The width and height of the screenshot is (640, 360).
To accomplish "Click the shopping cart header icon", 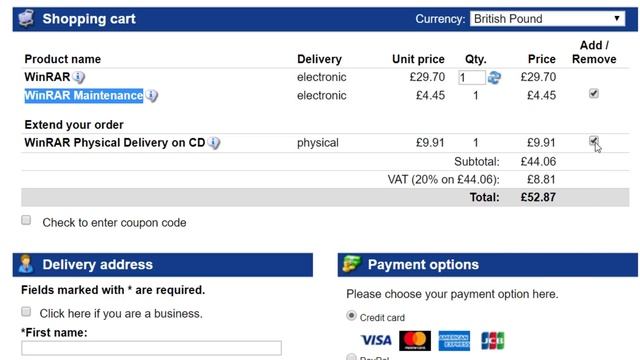I will [26, 19].
